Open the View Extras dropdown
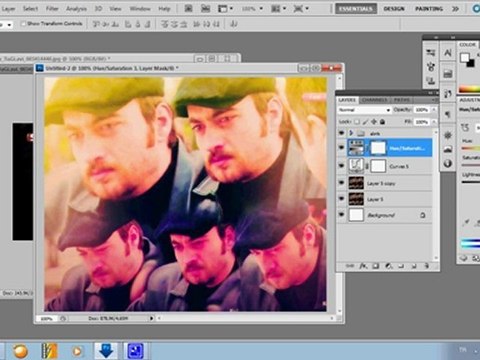480x360 pixels. point(225,8)
